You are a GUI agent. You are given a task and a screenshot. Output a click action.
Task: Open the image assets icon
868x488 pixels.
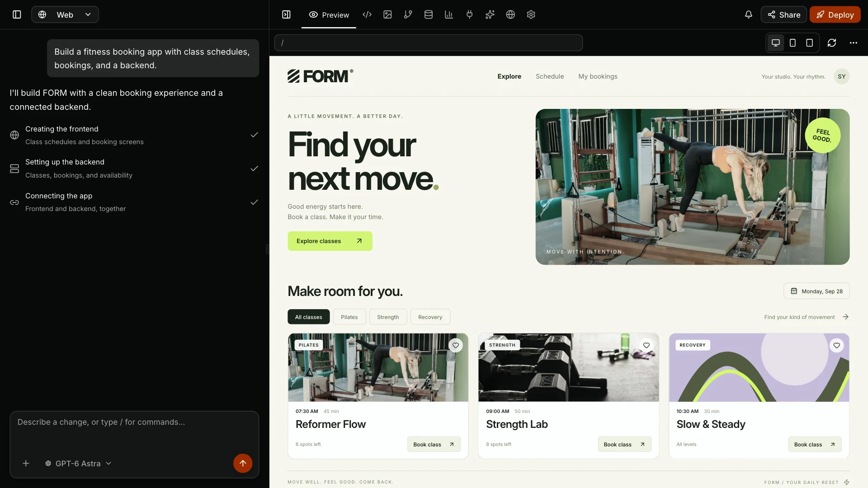click(387, 14)
